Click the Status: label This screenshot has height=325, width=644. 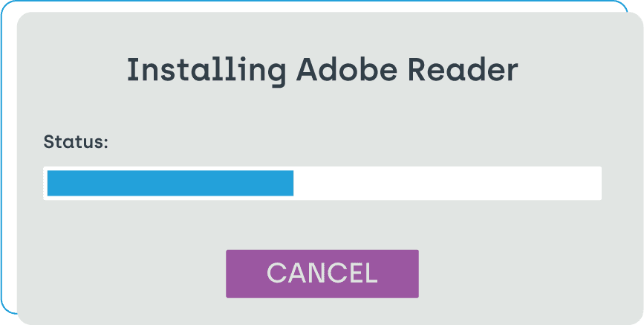pyautogui.click(x=76, y=142)
